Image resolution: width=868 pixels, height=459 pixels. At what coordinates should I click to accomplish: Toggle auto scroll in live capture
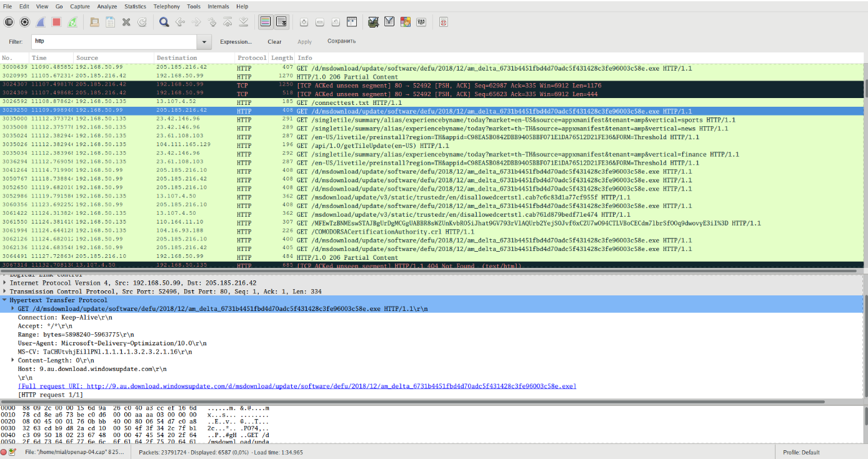pos(281,22)
